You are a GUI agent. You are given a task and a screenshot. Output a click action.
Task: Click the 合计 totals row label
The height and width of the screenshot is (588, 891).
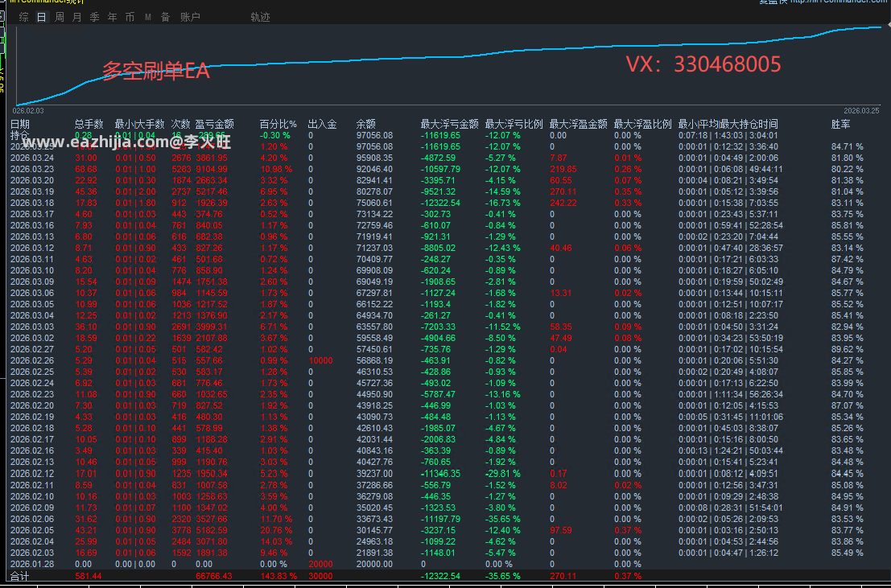[x=20, y=576]
